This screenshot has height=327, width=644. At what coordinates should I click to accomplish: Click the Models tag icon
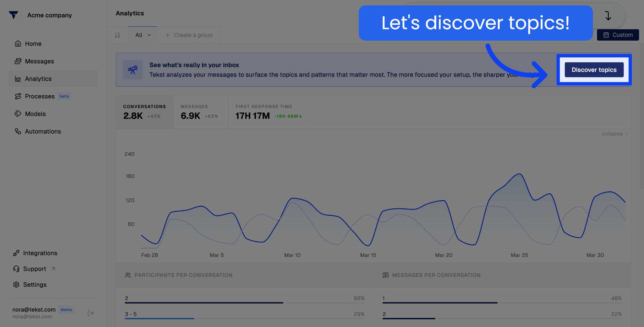18,114
